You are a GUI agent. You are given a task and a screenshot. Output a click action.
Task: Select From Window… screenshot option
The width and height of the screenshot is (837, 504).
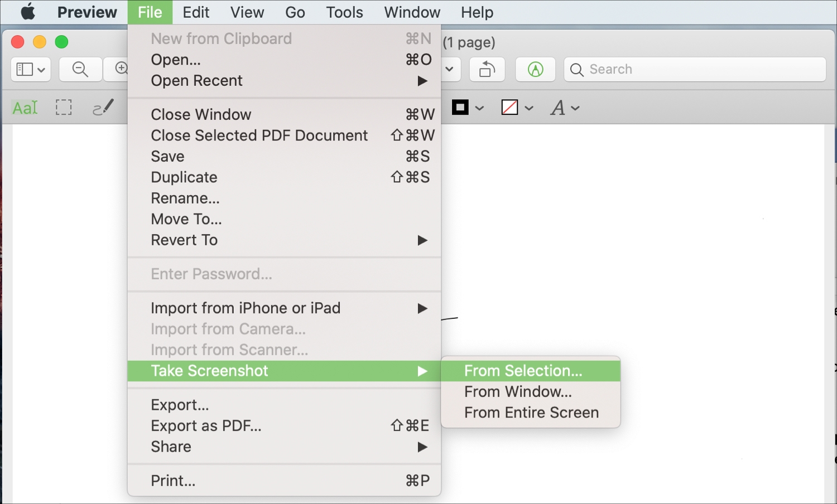(531, 392)
